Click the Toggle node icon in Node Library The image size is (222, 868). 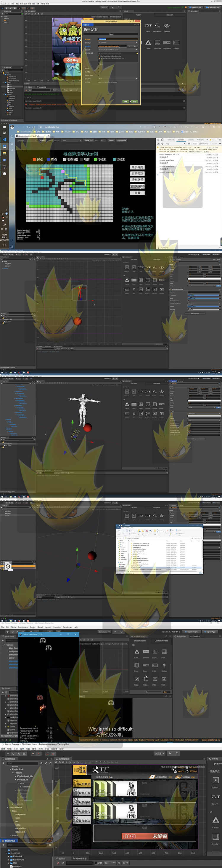136,679
